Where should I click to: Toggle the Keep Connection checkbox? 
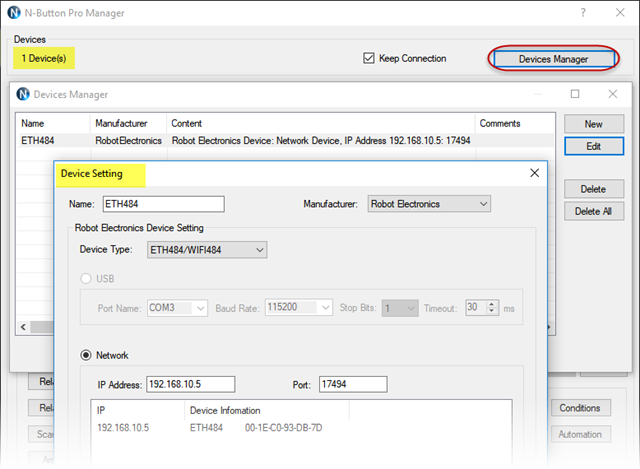[369, 58]
